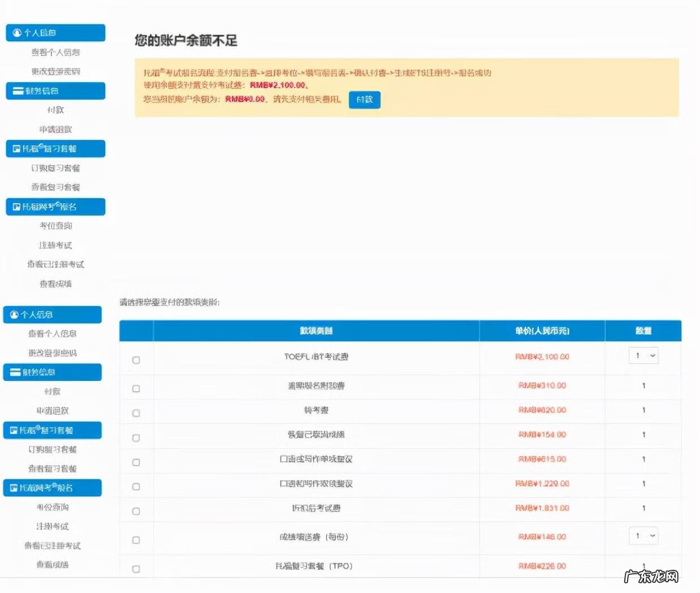Click the yellow 付款 button in the notice
Screen dimensions: 700x593
tap(365, 100)
